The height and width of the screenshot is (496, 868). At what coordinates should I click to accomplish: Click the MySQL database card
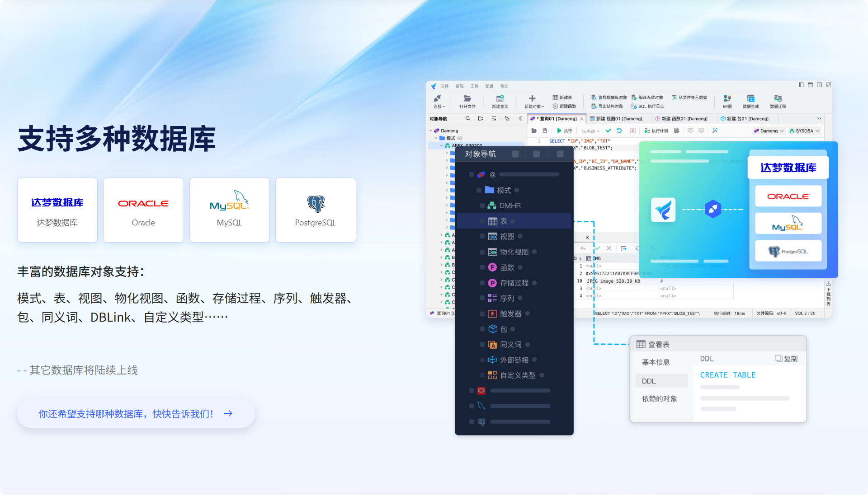pyautogui.click(x=230, y=211)
